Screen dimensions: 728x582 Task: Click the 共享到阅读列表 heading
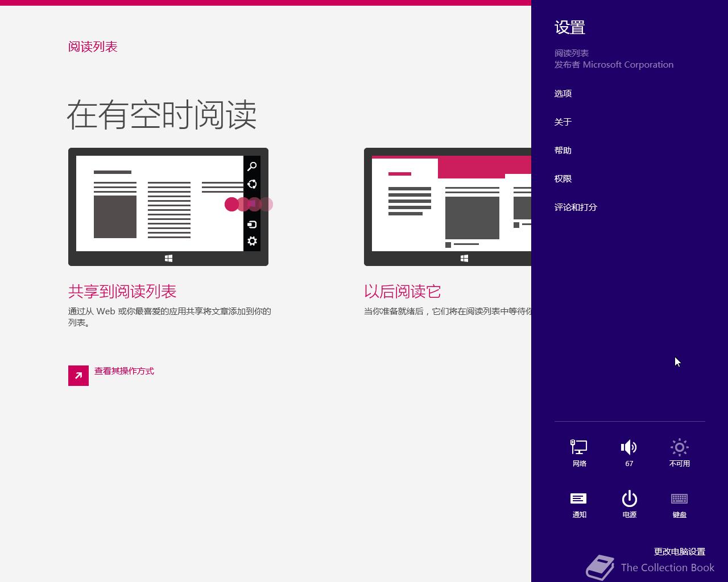pos(122,292)
